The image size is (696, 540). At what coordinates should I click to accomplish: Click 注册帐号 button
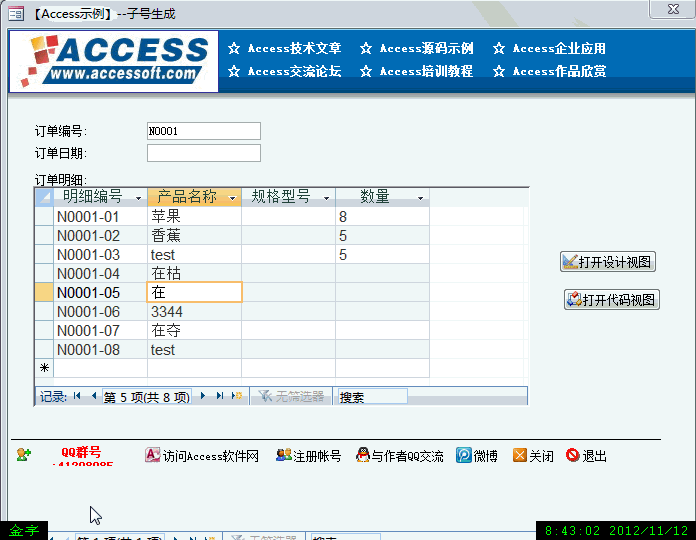(308, 456)
